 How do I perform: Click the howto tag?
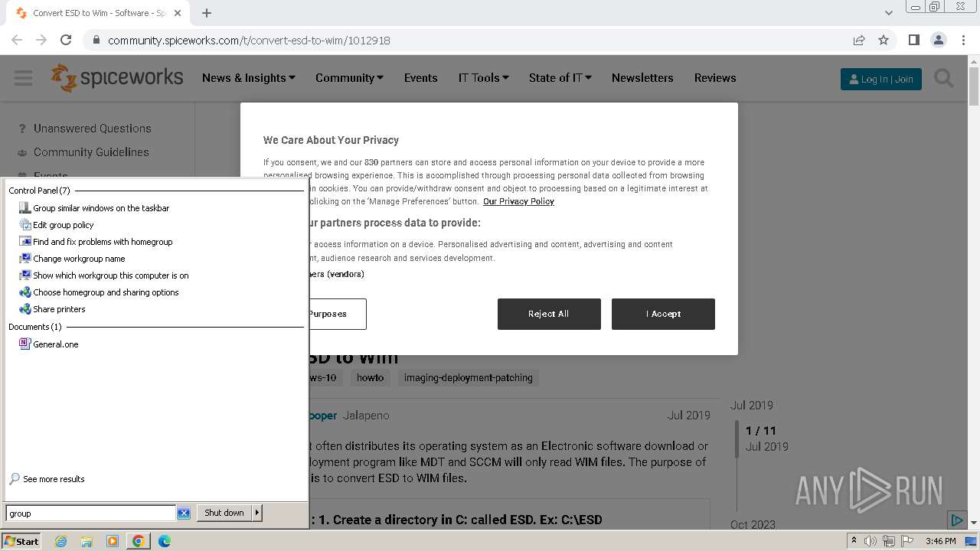tap(371, 377)
